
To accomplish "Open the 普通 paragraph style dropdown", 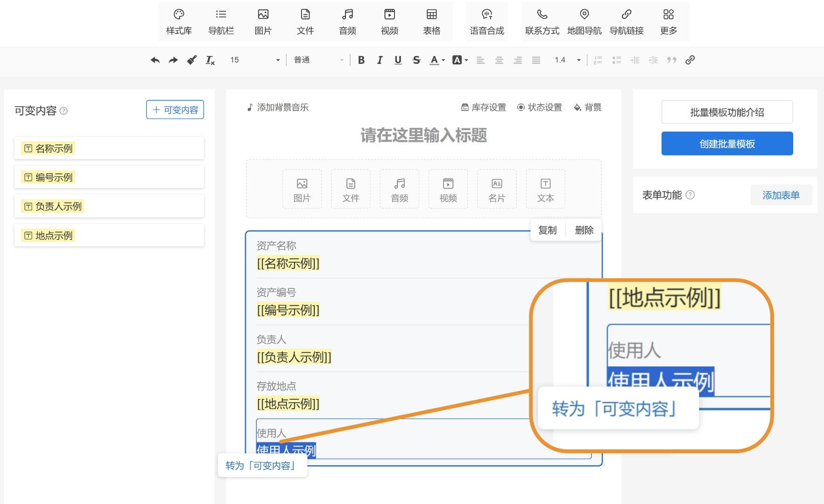I will point(319,60).
